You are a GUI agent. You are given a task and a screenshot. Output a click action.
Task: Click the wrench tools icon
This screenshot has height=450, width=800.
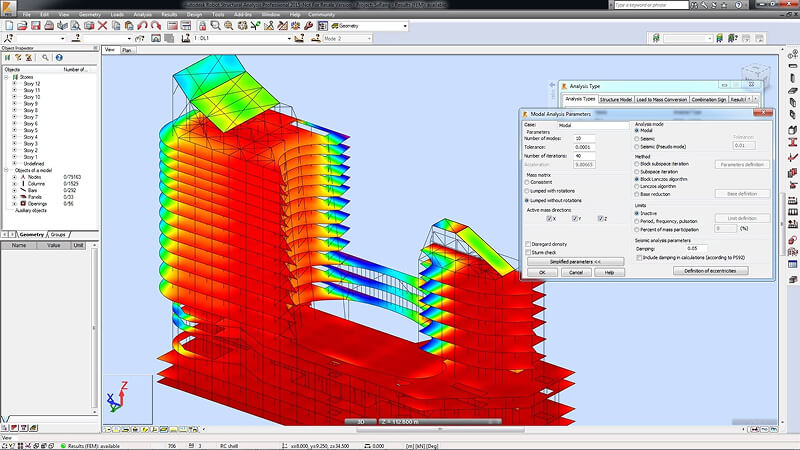[309, 26]
